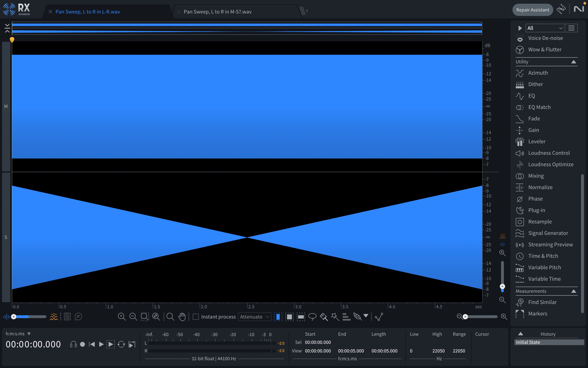Close the Pan Sweep M-S?.wav tab

(x=178, y=12)
